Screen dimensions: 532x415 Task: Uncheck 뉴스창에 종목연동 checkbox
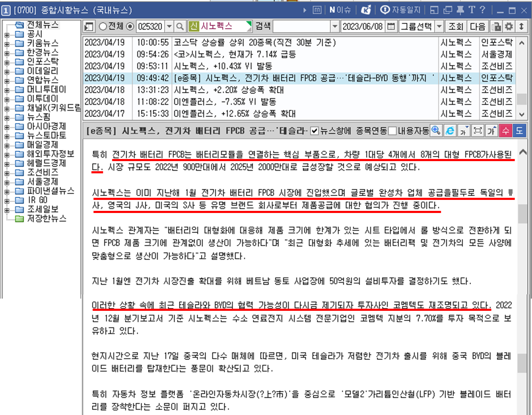tap(314, 131)
